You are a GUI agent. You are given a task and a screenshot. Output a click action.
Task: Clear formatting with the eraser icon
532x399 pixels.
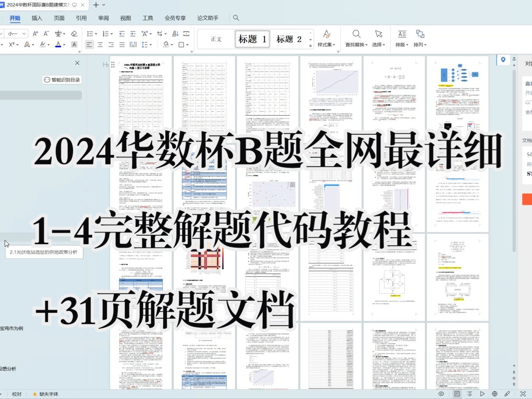(74, 34)
